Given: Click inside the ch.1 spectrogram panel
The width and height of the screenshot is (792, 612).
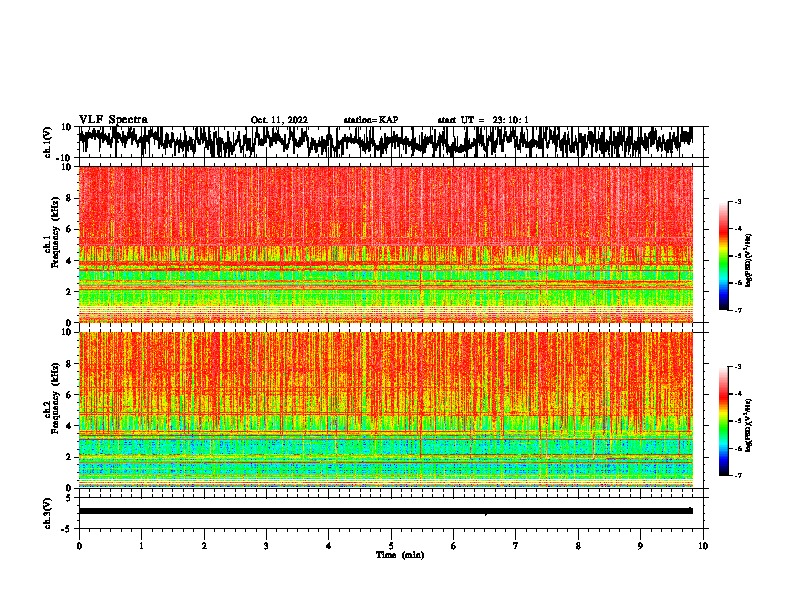Looking at the screenshot, I should pyautogui.click(x=386, y=244).
